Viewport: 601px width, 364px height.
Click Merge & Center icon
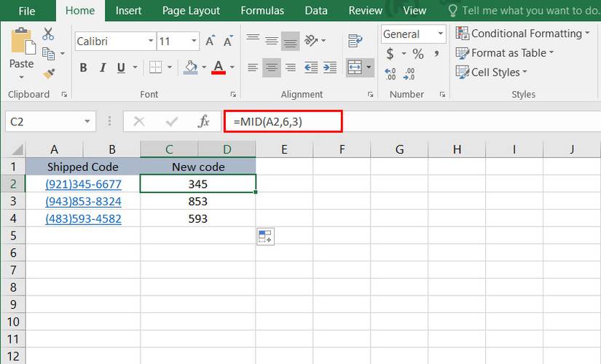click(355, 68)
